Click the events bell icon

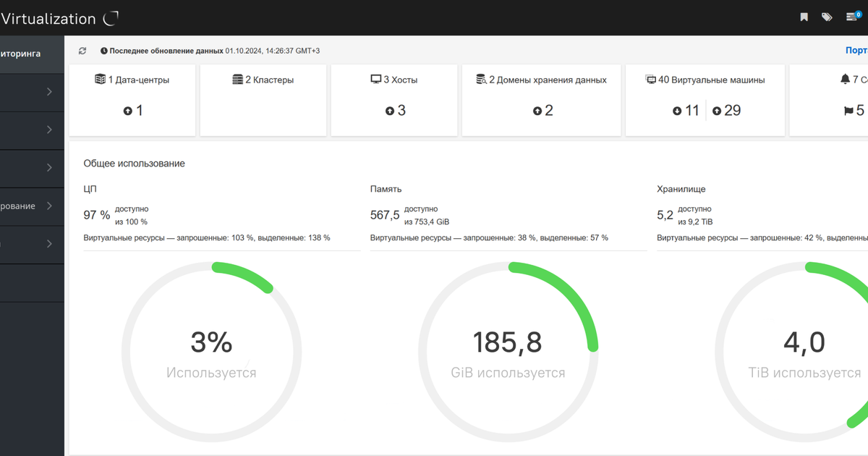pos(845,79)
